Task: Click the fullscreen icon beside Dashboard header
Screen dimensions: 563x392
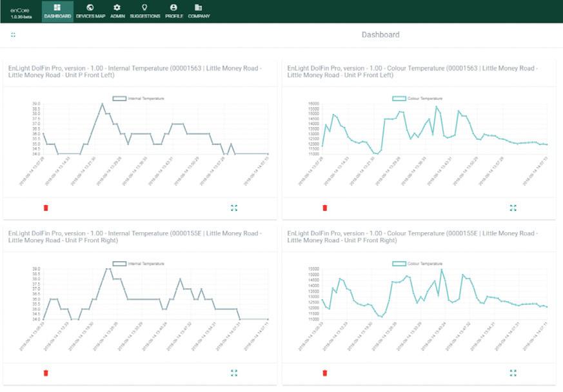Action: coord(14,35)
